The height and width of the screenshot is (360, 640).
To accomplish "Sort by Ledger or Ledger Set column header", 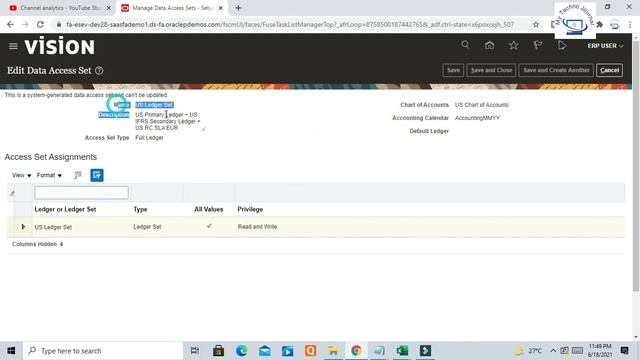I will click(x=65, y=209).
